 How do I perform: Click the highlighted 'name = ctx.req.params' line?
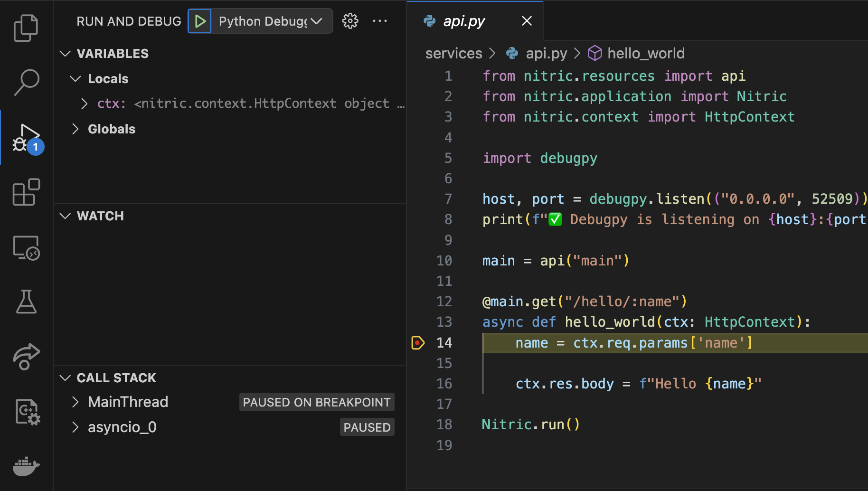(634, 343)
